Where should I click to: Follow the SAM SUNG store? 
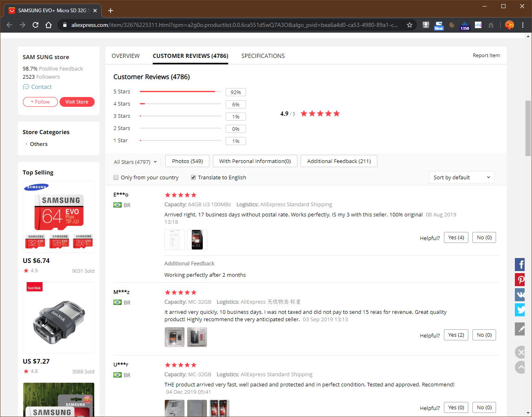click(40, 102)
